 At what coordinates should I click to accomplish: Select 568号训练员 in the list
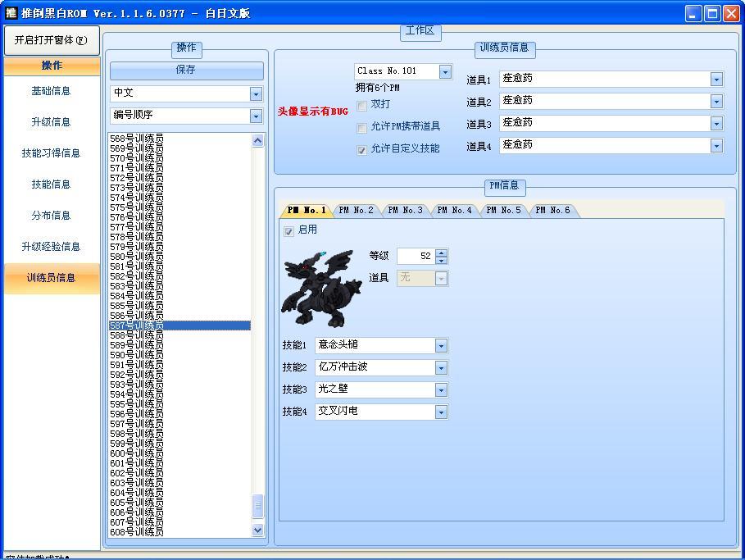coord(180,139)
